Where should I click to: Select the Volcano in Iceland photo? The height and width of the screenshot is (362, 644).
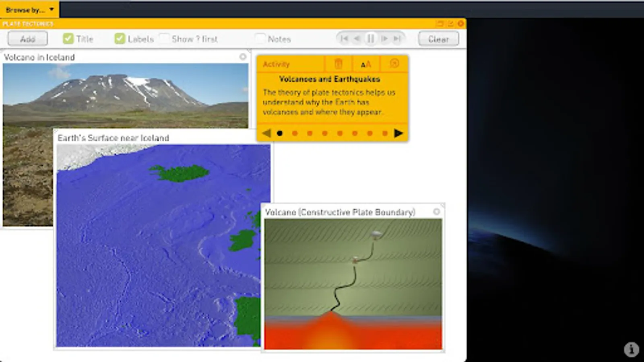click(125, 96)
